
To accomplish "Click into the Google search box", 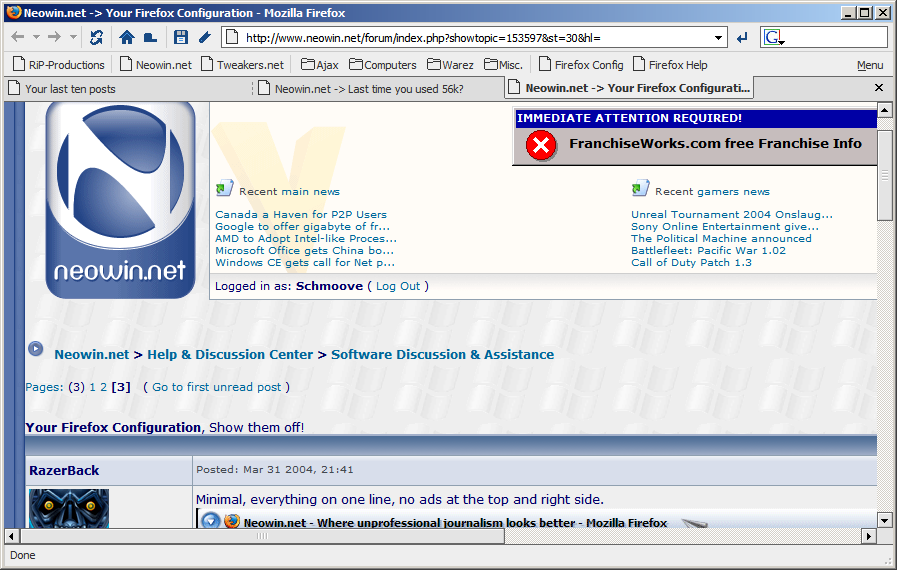I will pyautogui.click(x=836, y=38).
